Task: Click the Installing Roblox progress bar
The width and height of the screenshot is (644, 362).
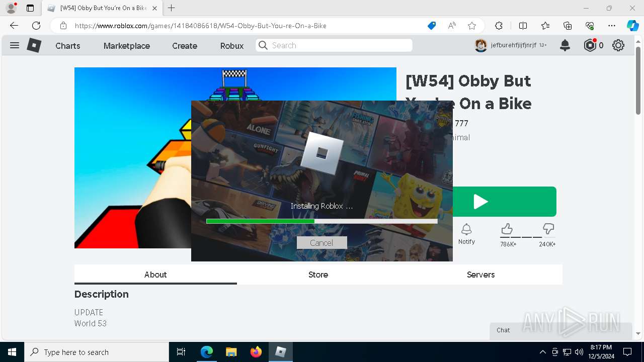Action: tap(322, 221)
